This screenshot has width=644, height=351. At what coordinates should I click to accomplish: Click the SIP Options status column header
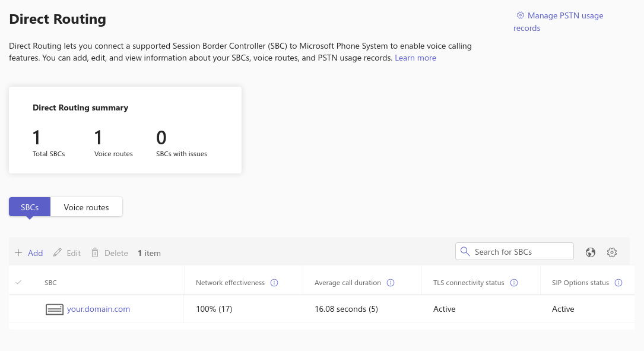580,283
